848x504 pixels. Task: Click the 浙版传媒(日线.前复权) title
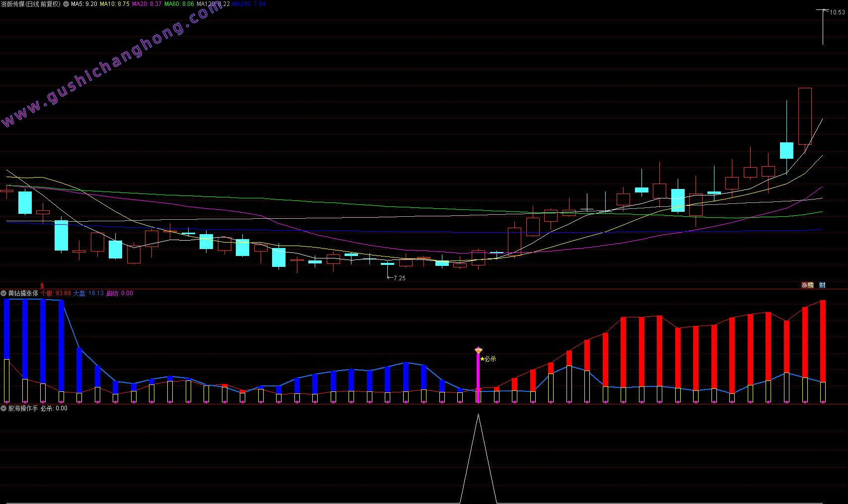(31, 4)
